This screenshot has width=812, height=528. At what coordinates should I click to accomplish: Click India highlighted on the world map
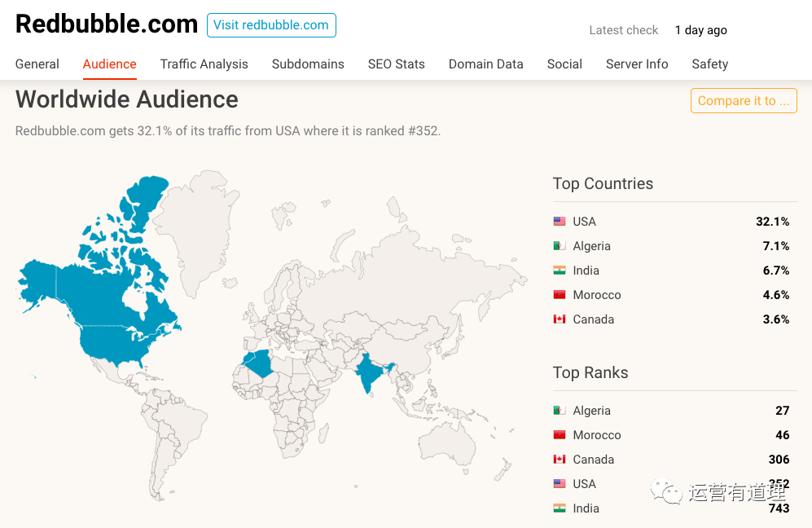pos(369,373)
